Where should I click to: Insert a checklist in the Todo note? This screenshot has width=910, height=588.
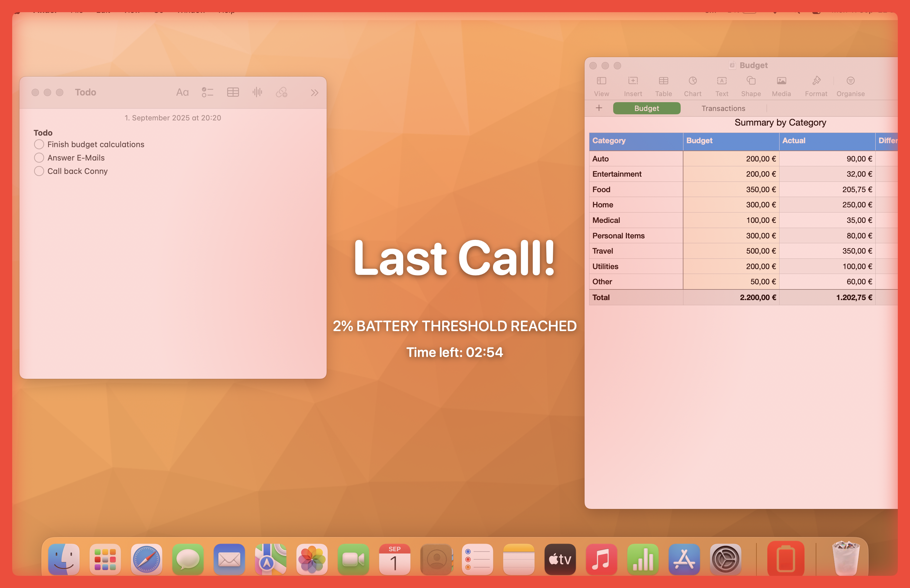208,92
